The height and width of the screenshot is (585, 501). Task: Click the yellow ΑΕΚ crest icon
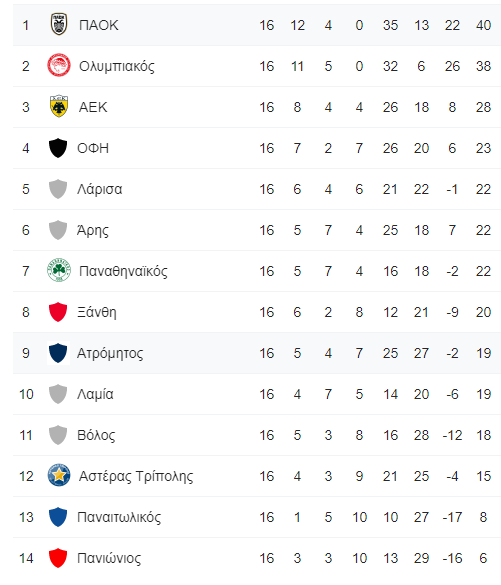pos(59,106)
